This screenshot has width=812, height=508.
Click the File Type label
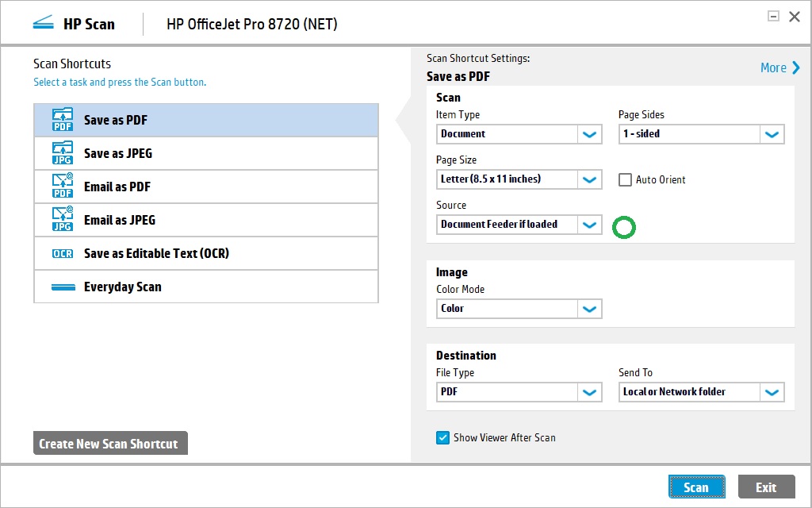tap(455, 373)
